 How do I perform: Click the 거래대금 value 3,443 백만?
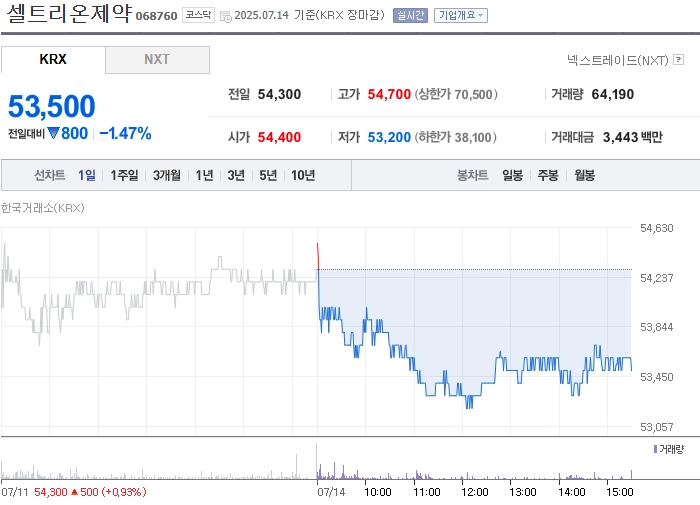633,137
